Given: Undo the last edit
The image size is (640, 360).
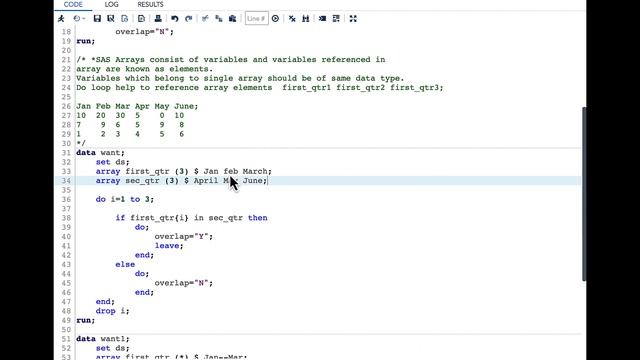Looking at the screenshot, I should point(175,18).
